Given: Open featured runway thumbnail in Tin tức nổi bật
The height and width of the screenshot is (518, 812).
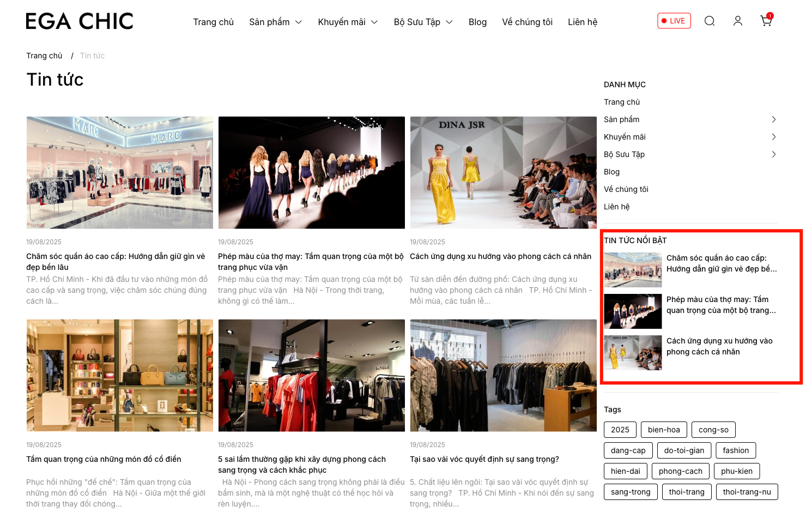Looking at the screenshot, I should [x=633, y=311].
